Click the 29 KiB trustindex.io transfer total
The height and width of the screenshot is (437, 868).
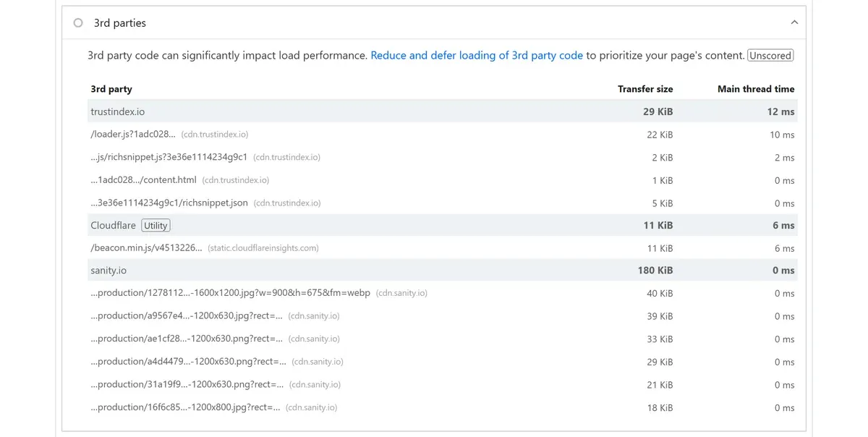tap(658, 111)
